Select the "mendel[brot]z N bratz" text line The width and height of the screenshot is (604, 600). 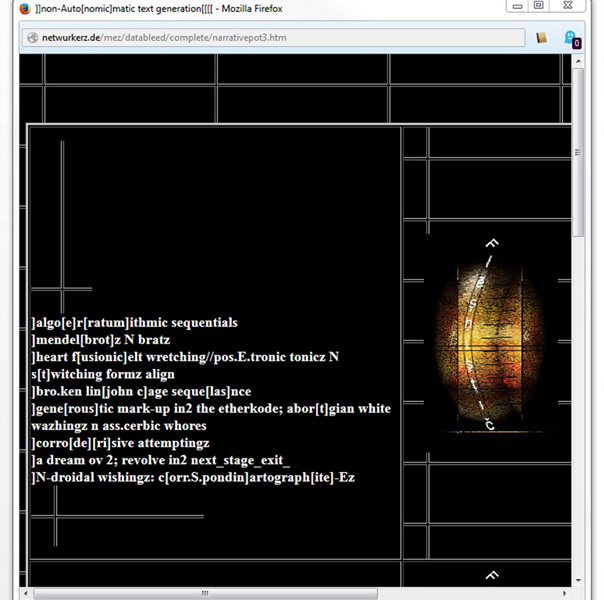[x=101, y=340]
